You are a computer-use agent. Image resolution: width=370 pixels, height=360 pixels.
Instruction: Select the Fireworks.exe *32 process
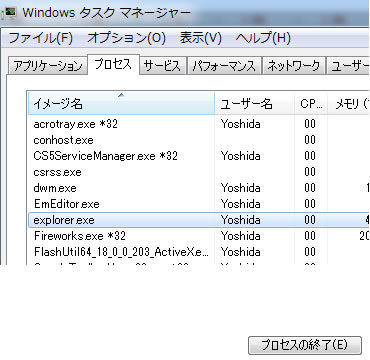click(199, 236)
